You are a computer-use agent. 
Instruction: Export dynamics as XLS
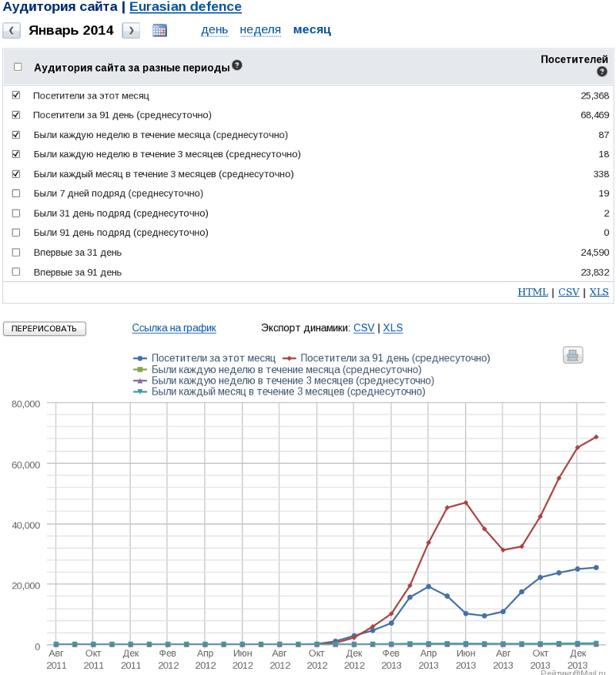pos(393,328)
